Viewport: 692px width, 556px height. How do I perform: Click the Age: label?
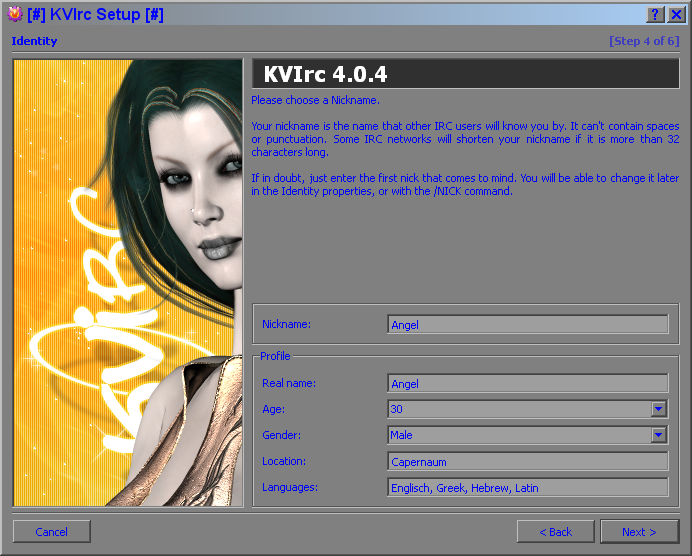click(274, 409)
